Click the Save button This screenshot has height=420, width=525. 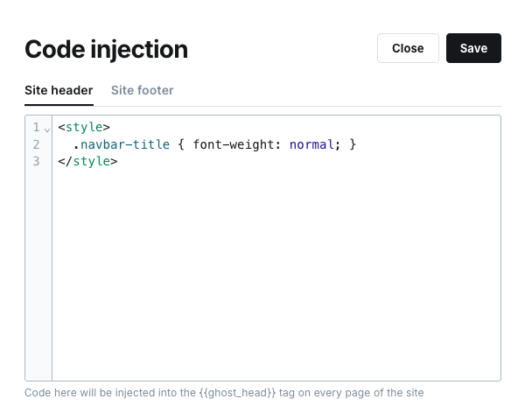(473, 48)
